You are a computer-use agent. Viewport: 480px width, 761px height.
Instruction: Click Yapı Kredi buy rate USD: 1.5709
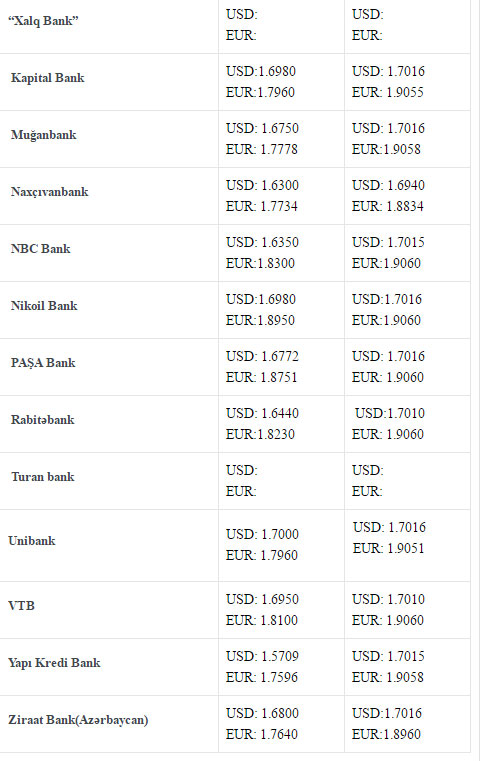(x=262, y=656)
